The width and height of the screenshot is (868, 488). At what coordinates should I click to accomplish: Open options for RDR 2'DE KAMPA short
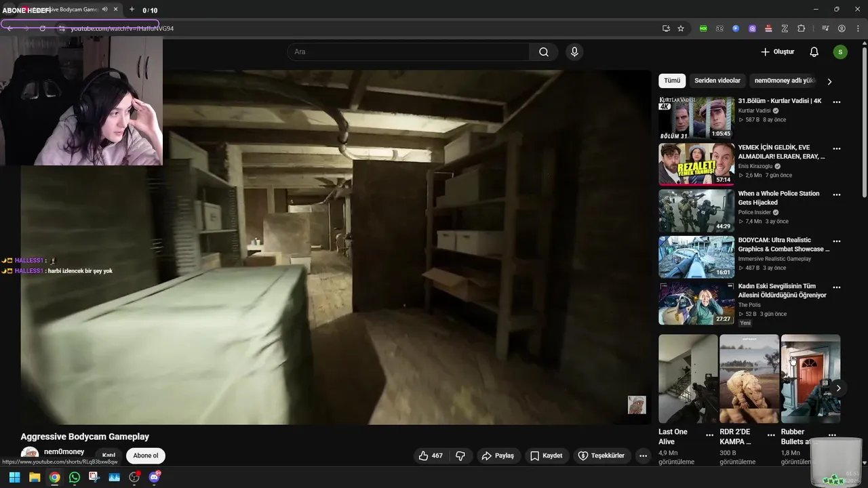tap(771, 435)
